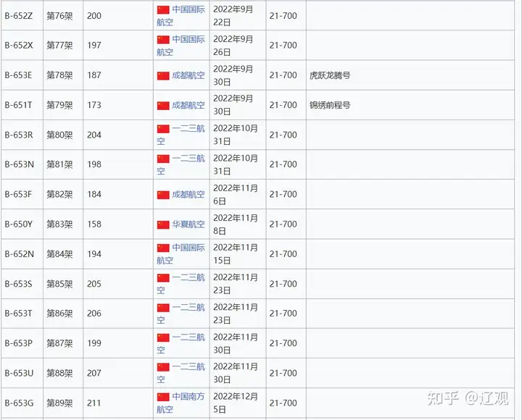
Task: Select registration cell B-653F
Action: [22, 194]
